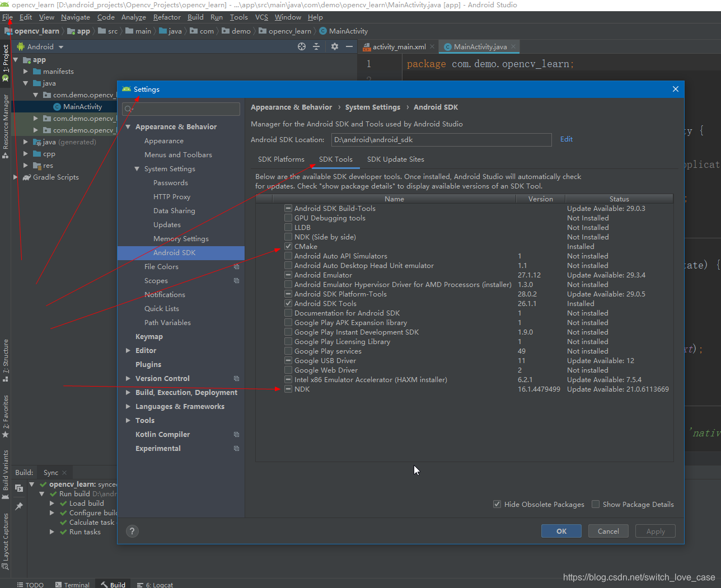The image size is (721, 588).
Task: Collapse the System Settings subtree
Action: pyautogui.click(x=137, y=169)
